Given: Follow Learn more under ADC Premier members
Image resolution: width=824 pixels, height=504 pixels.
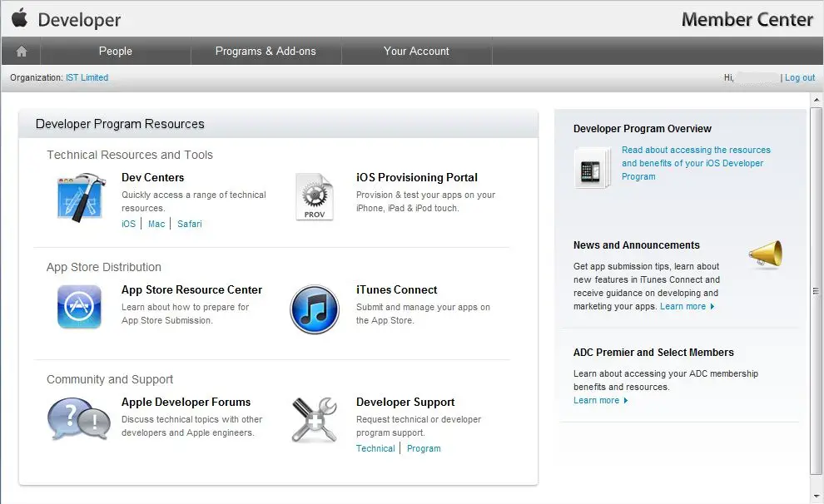Looking at the screenshot, I should click(x=597, y=401).
